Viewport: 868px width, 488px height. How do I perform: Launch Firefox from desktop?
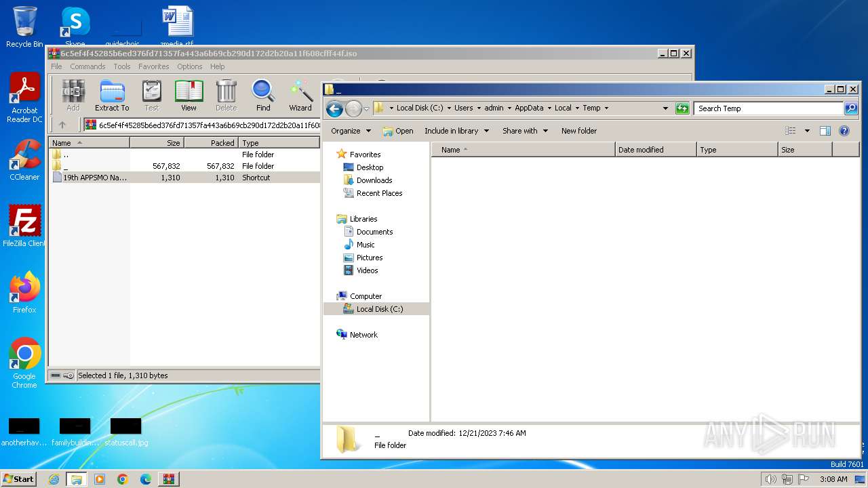point(24,293)
